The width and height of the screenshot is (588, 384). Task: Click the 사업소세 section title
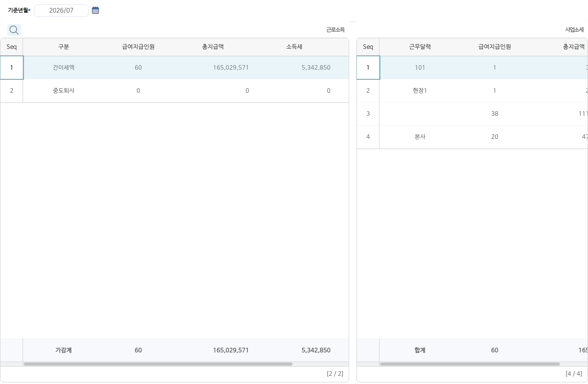click(x=574, y=30)
